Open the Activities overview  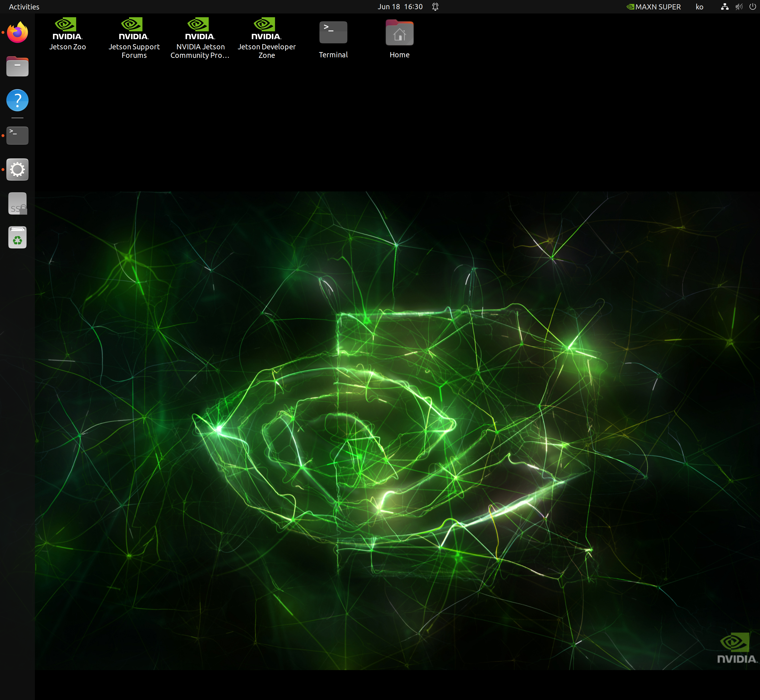coord(24,7)
